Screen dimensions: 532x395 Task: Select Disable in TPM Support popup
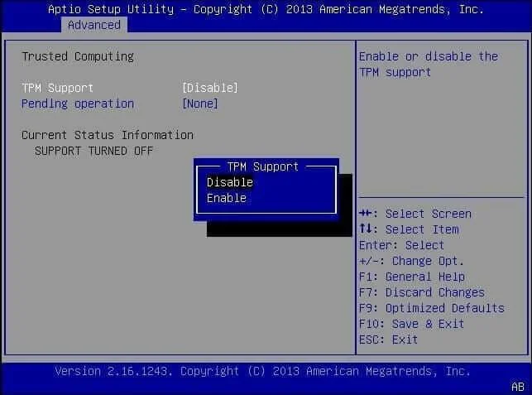tap(230, 182)
